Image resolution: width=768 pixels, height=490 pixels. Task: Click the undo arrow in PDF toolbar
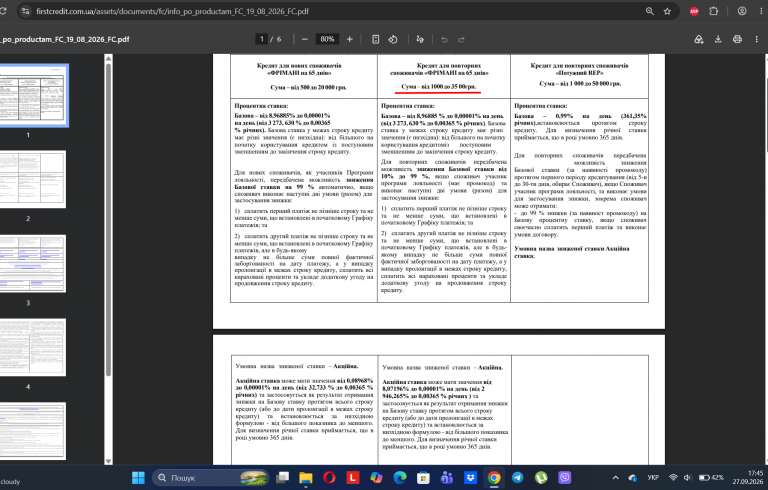[444, 39]
